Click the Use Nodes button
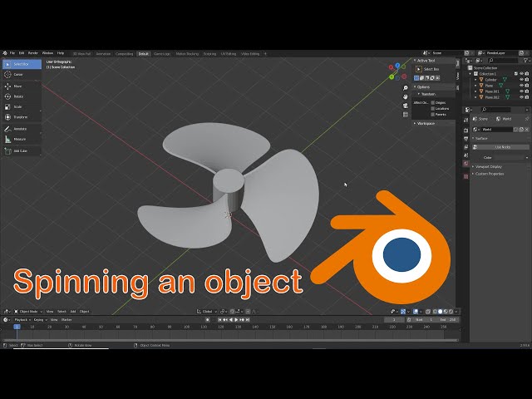The height and width of the screenshot is (399, 532). pos(500,147)
